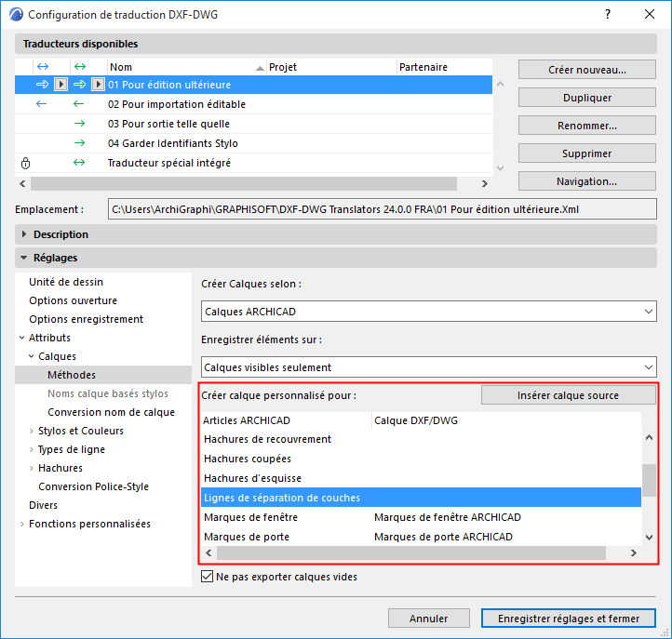672x639 pixels.
Task: Select Marques de porte row
Action: coord(422,537)
